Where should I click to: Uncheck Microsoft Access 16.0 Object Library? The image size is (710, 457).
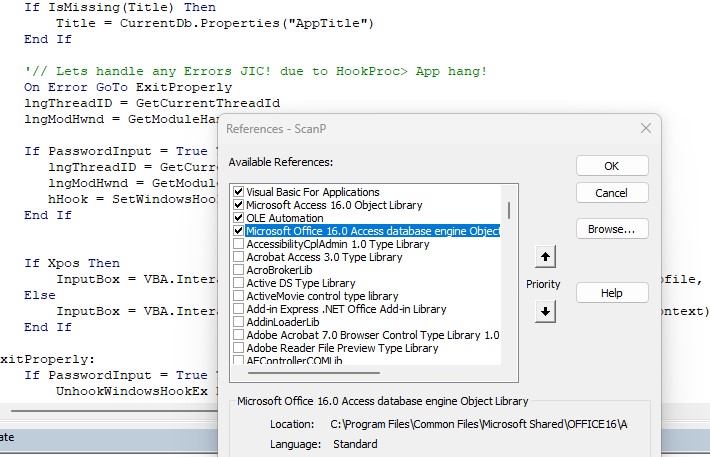(239, 205)
